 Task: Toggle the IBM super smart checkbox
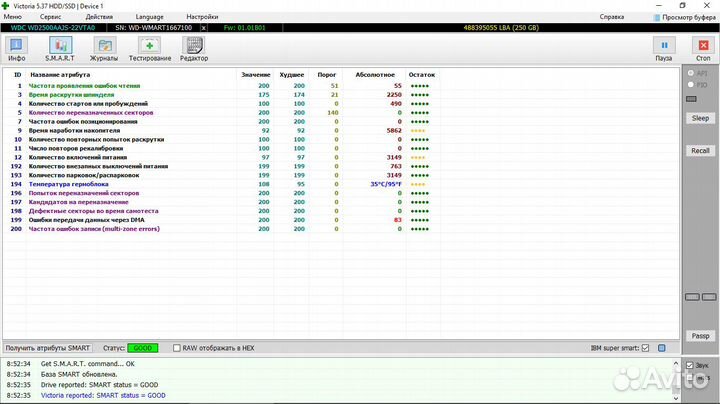pos(646,348)
